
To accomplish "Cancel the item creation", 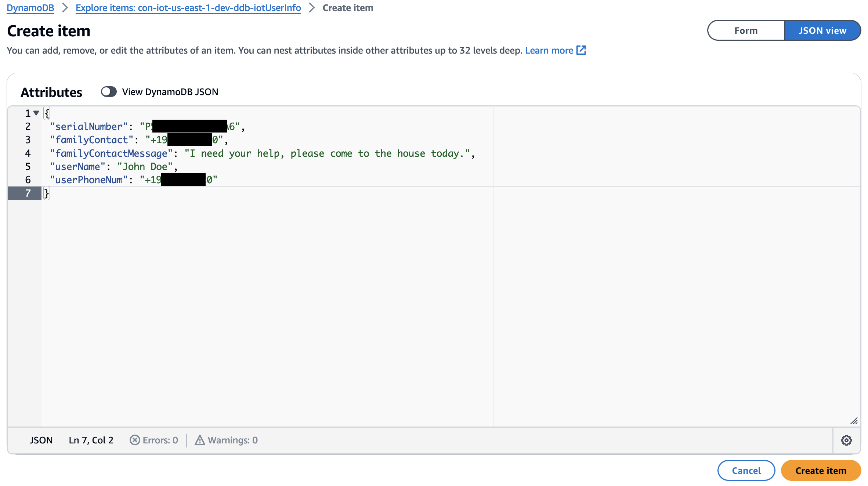I will coord(746,470).
